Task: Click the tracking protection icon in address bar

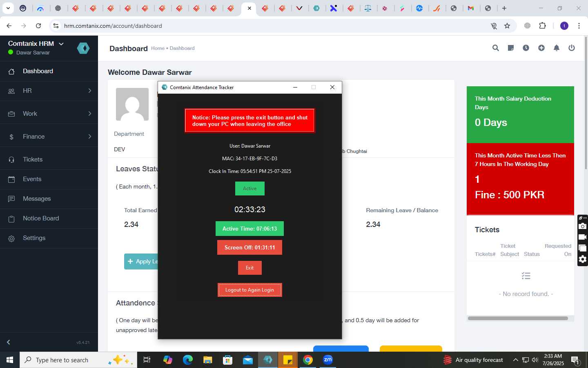Action: click(x=494, y=26)
